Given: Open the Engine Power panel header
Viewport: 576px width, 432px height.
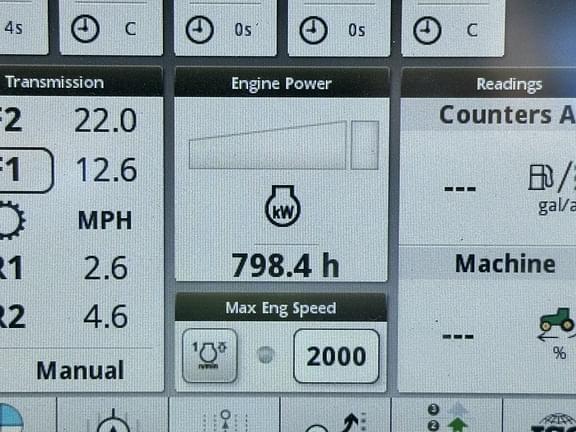Looking at the screenshot, I should click(281, 83).
